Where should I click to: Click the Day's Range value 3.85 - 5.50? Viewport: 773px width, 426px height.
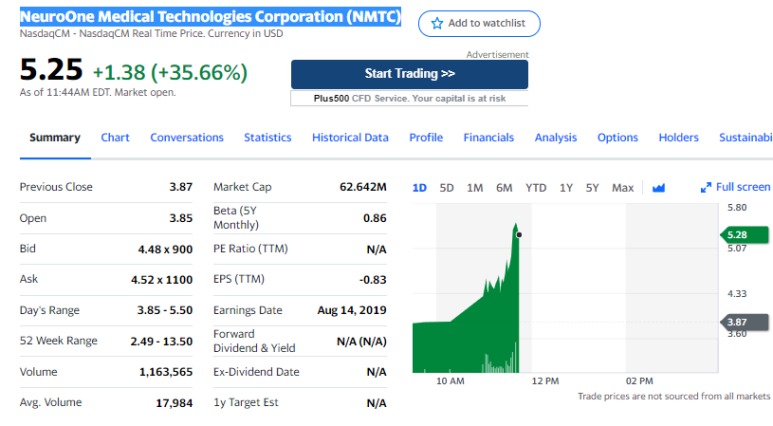(x=165, y=310)
